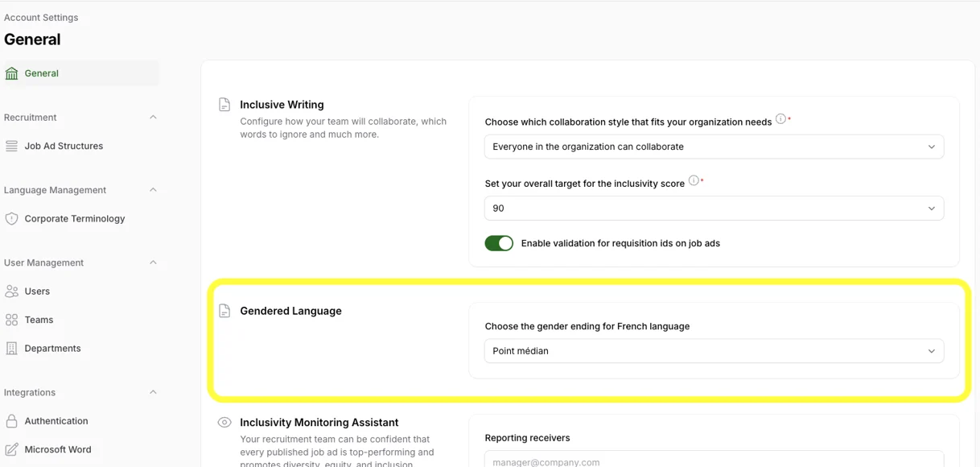Collapse the Integrations sidebar section
This screenshot has width=980, height=467.
point(153,392)
